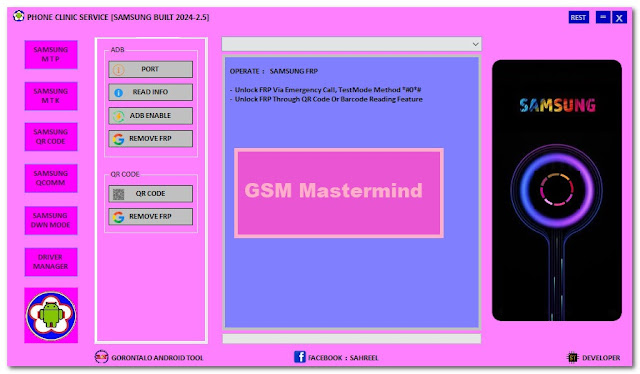
Task: Click REMOVE FRP in ADB group
Action: [x=151, y=139]
